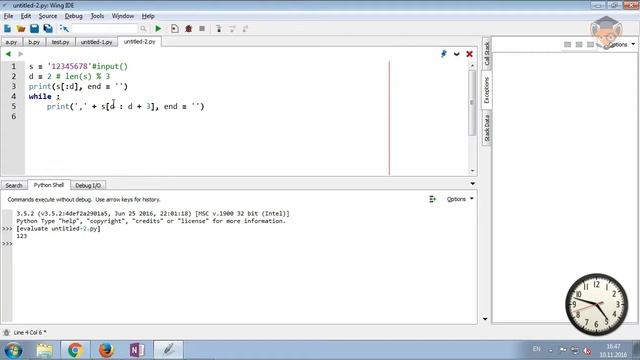Click the code line starting with d = 2
This screenshot has height=360, width=640.
tap(69, 76)
